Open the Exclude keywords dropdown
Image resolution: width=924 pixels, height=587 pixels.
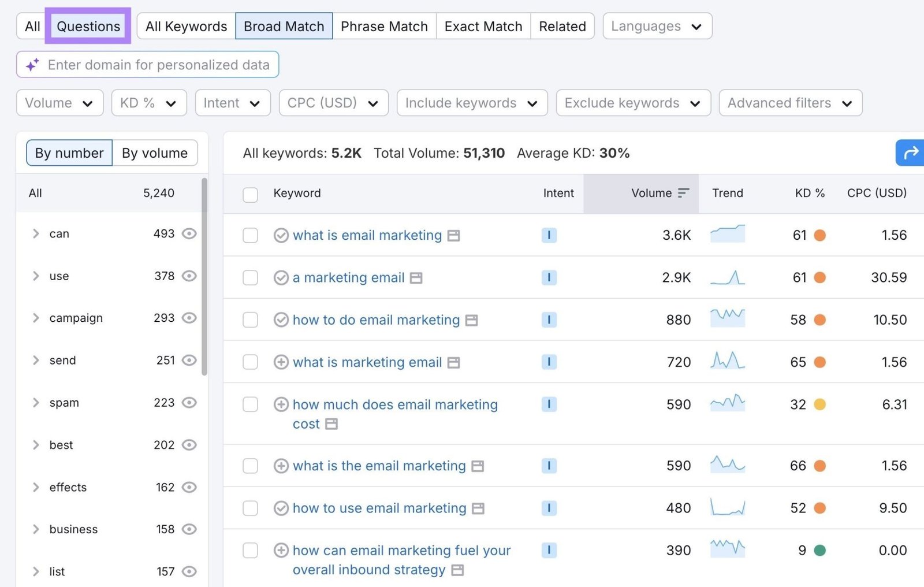[x=634, y=103]
